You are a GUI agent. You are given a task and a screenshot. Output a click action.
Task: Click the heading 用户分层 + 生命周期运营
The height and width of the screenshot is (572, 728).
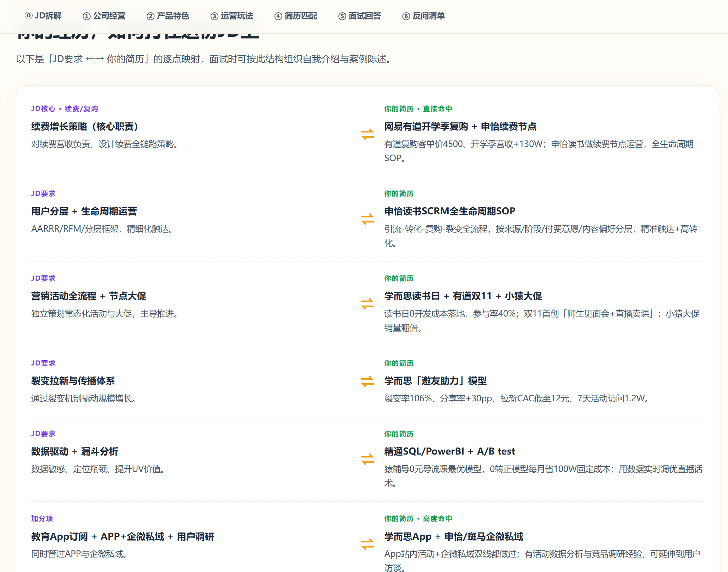(x=84, y=211)
